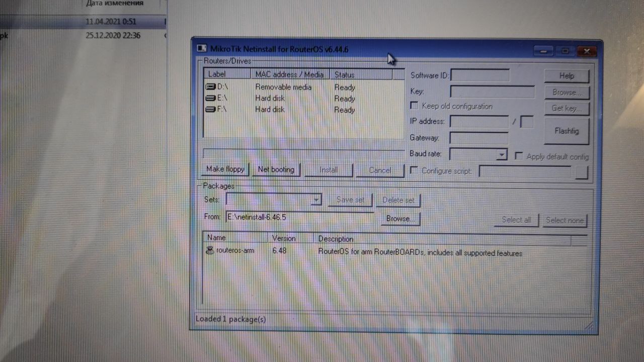This screenshot has height=362, width=644.
Task: Click the packages Description column header
Action: click(442, 239)
